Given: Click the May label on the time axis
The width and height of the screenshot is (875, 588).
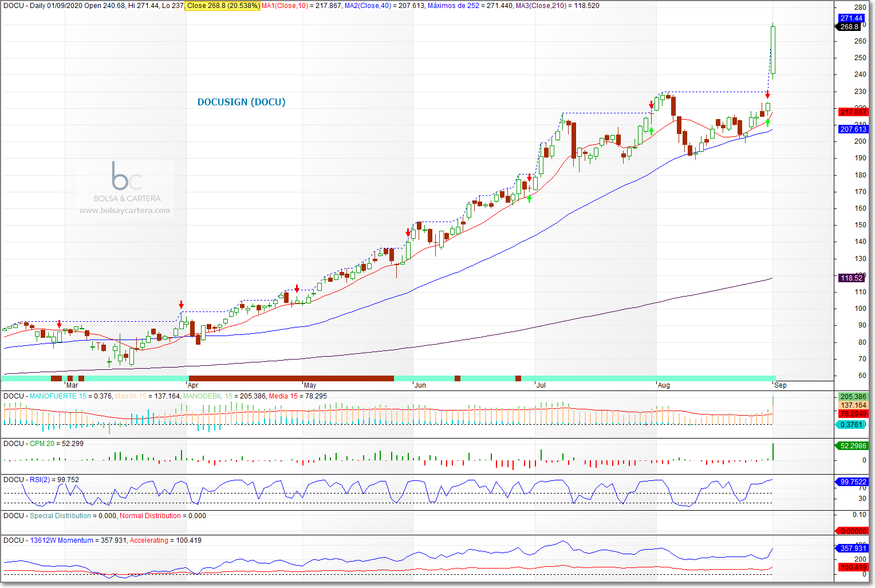Looking at the screenshot, I should point(310,385).
